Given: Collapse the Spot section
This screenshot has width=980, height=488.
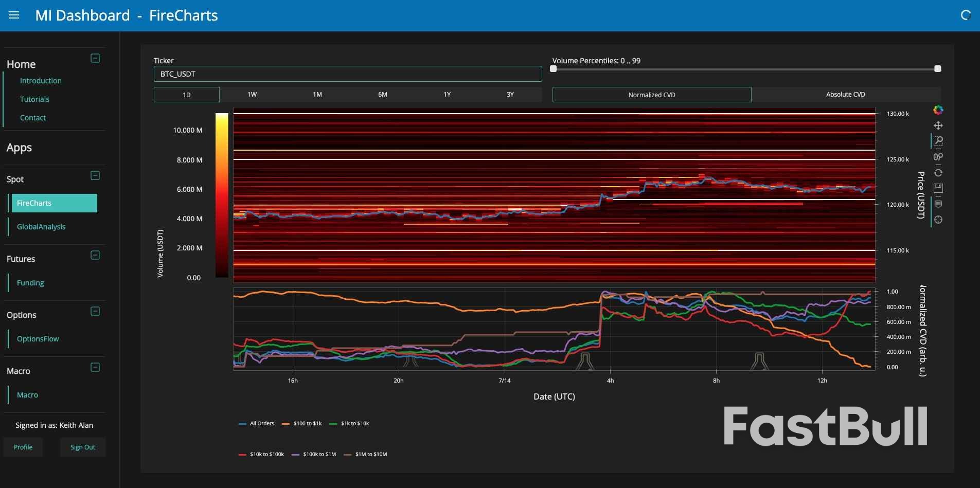Looking at the screenshot, I should (95, 175).
